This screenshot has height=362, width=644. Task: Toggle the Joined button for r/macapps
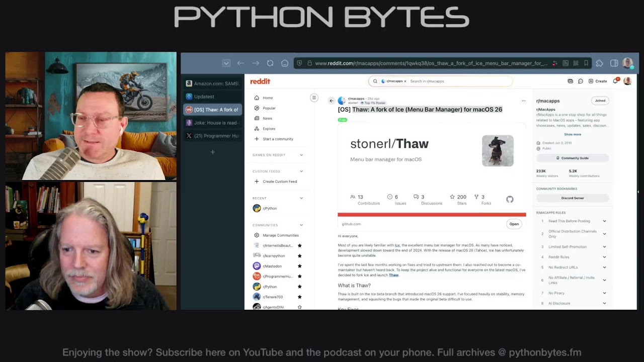pyautogui.click(x=600, y=101)
